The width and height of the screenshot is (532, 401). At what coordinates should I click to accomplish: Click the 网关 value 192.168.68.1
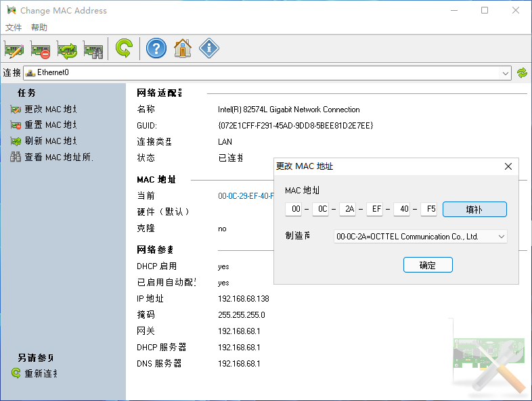pos(239,331)
